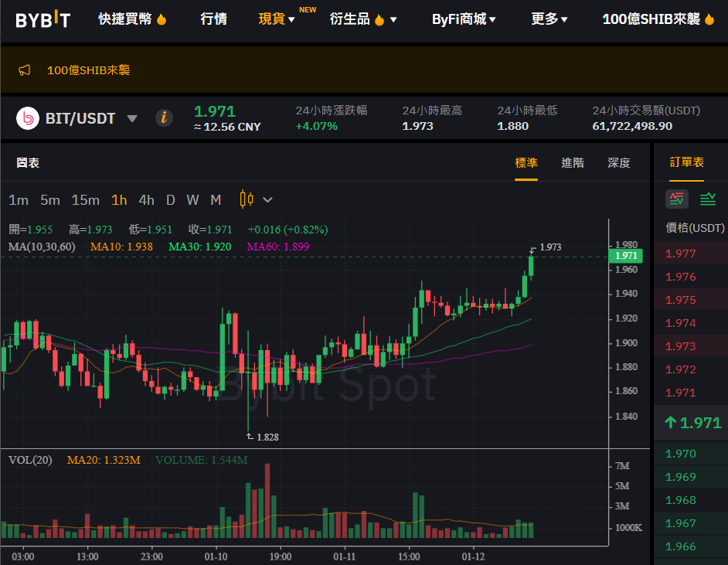Image resolution: width=728 pixels, height=565 pixels.
Task: Open the 快捷買幣 menu item
Action: coord(125,19)
